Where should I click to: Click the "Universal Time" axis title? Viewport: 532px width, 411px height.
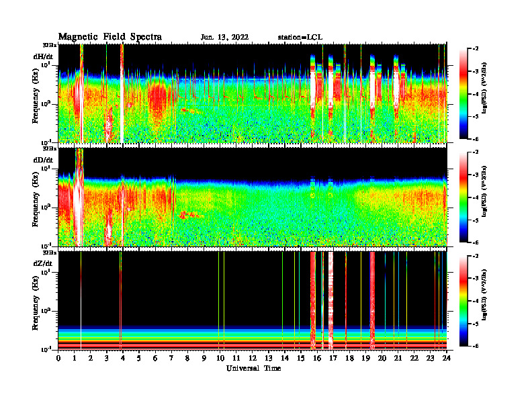(253, 368)
